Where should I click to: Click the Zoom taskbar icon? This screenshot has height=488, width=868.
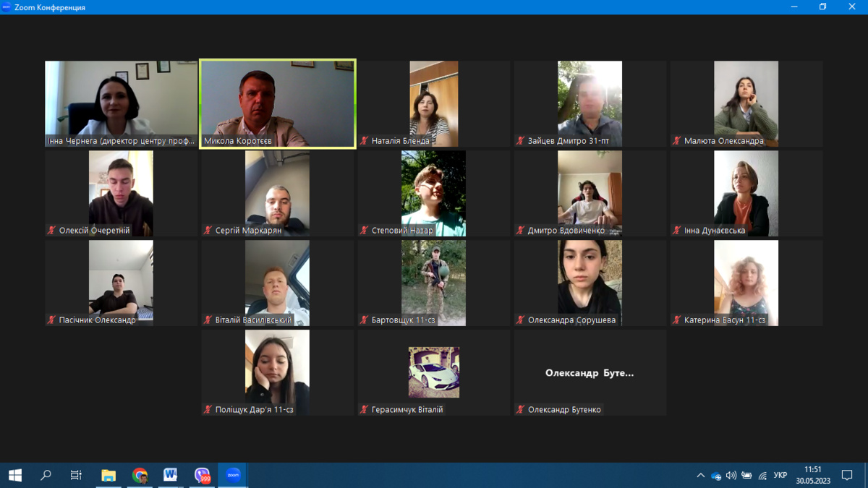[x=233, y=475]
